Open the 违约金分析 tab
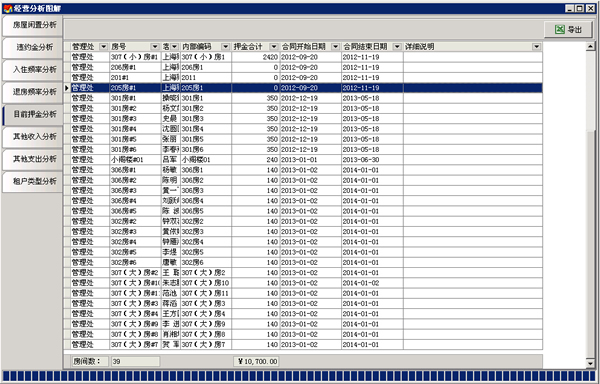600x384 pixels. coord(33,47)
